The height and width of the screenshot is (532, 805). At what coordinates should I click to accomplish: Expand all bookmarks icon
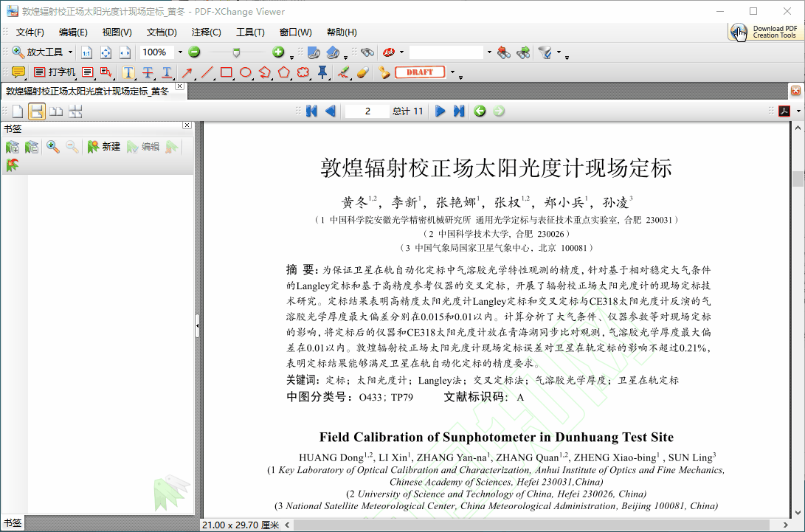point(13,147)
